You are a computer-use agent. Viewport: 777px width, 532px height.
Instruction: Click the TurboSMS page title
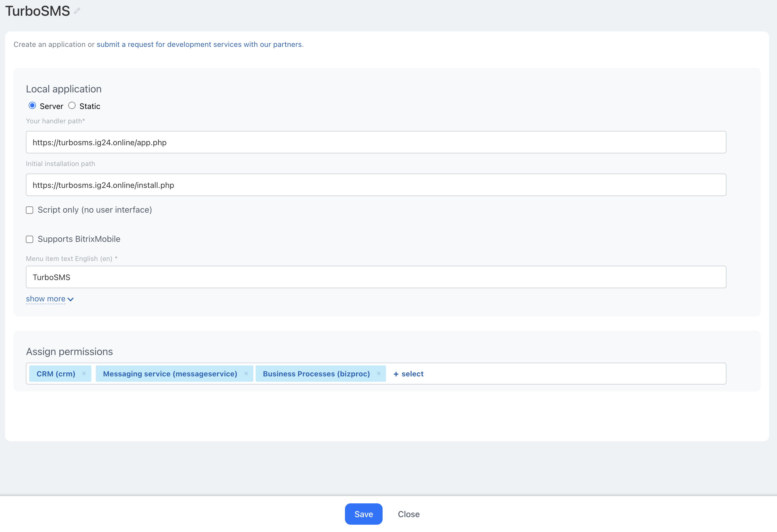coord(37,11)
